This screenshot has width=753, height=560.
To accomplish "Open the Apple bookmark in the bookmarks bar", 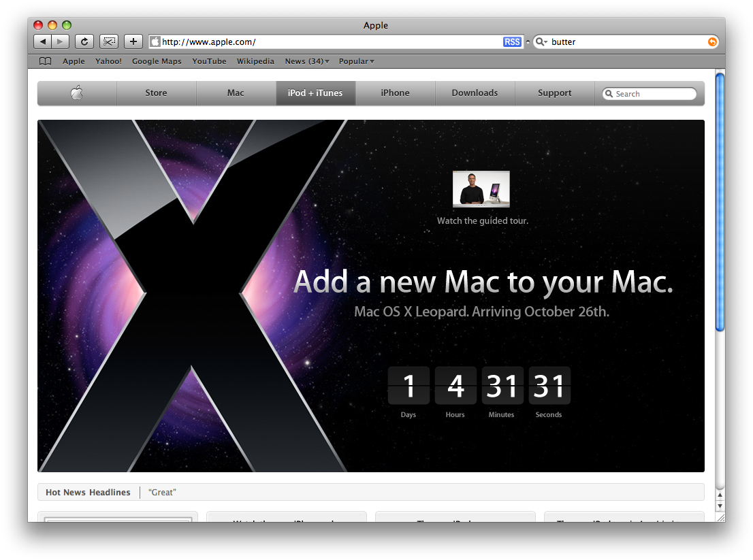I will pyautogui.click(x=74, y=61).
